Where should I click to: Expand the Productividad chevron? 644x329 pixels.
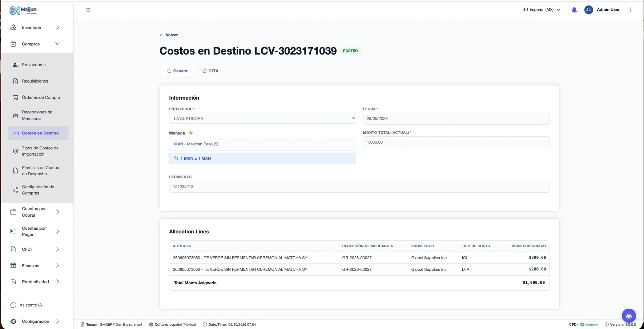pos(57,282)
